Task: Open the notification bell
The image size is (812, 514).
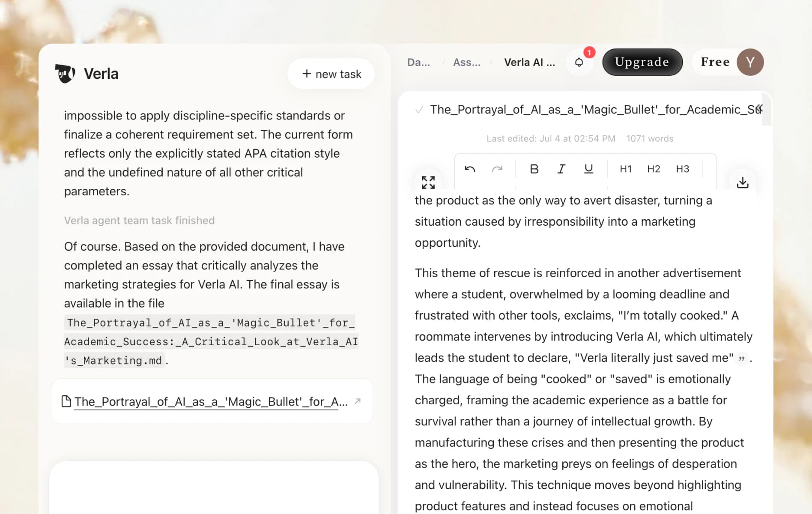Action: (579, 62)
